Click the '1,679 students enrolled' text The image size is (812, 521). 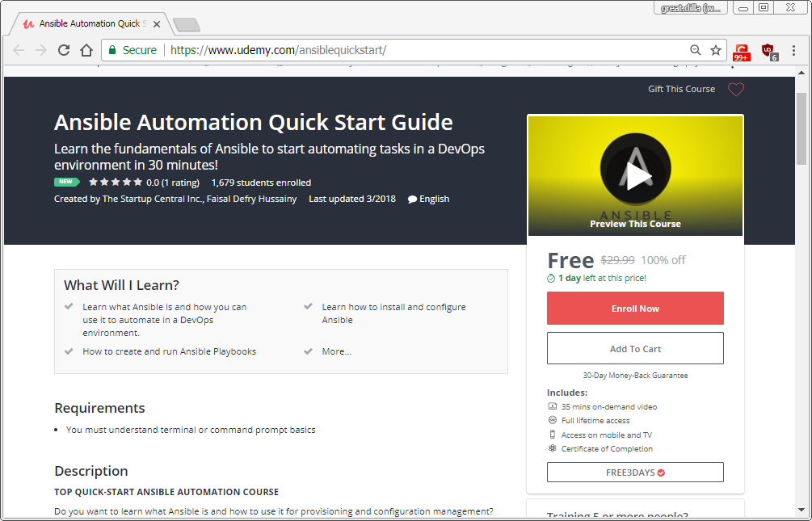262,183
